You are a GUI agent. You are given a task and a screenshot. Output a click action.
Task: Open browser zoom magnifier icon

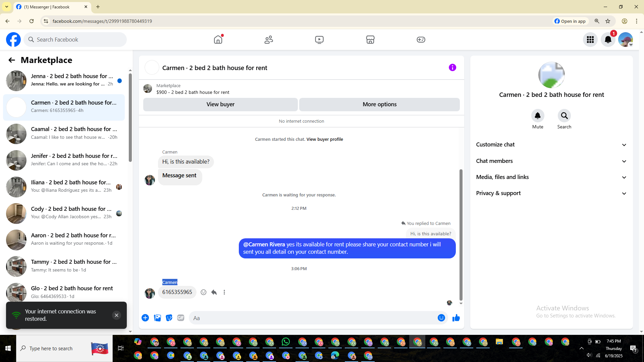point(597,21)
